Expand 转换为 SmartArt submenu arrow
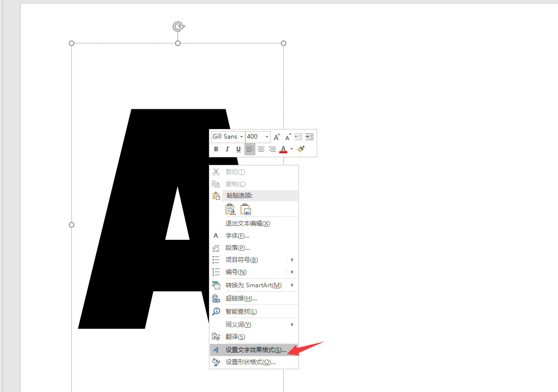This screenshot has height=392, width=558. tap(292, 285)
